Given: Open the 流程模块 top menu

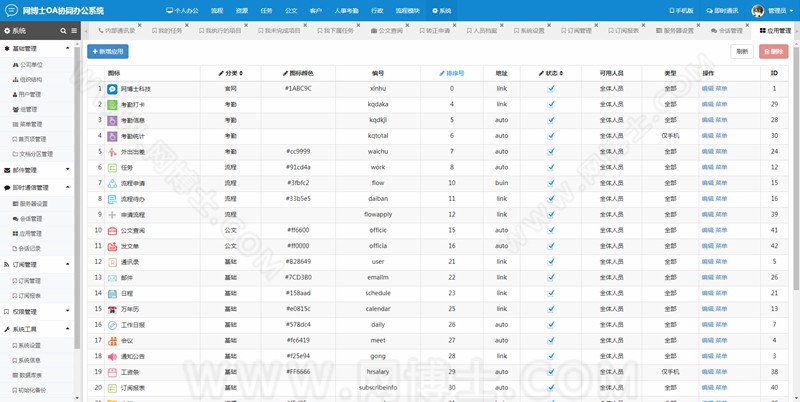Looking at the screenshot, I should (x=408, y=11).
